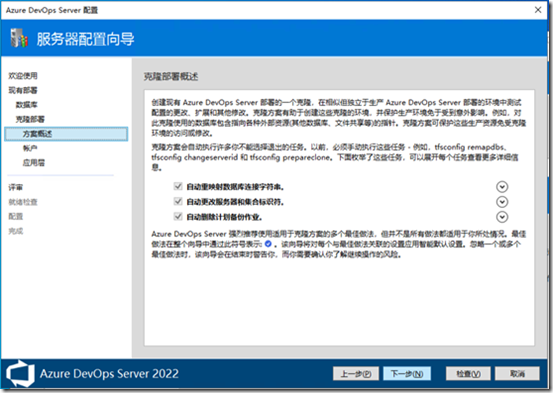Go to the 克隆部署 step

pyautogui.click(x=30, y=119)
